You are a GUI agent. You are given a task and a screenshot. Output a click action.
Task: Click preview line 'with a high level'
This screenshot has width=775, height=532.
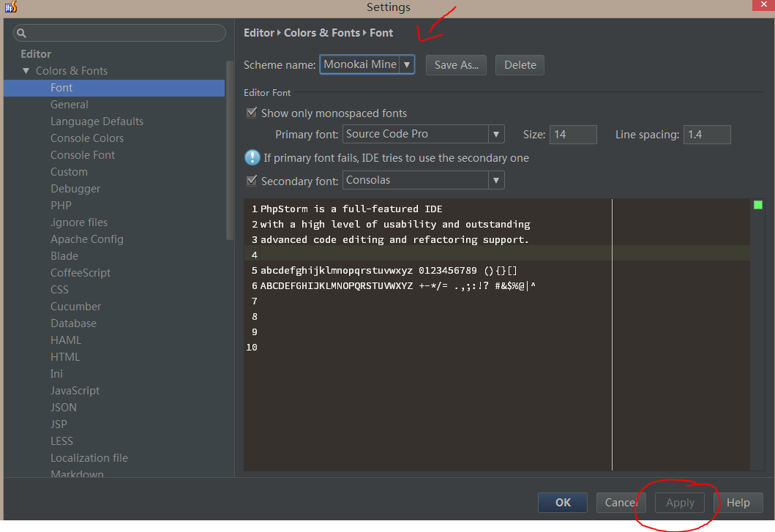395,225
